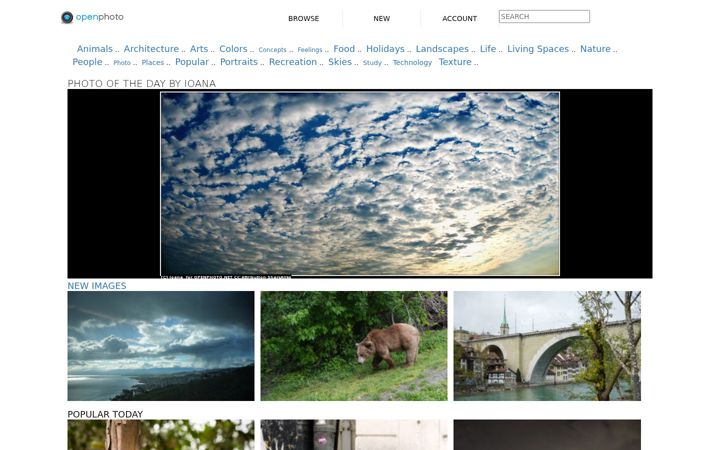Open the Texture category

click(455, 62)
